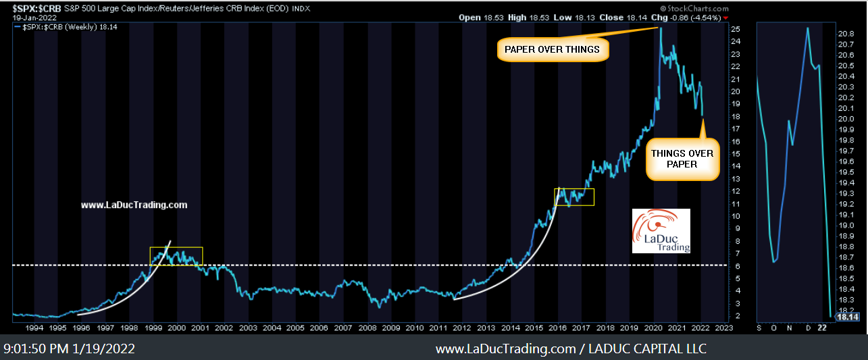Viewport: 868px width, 360px height.
Task: Click the 2008 year label on the time axis
Action: 367,328
